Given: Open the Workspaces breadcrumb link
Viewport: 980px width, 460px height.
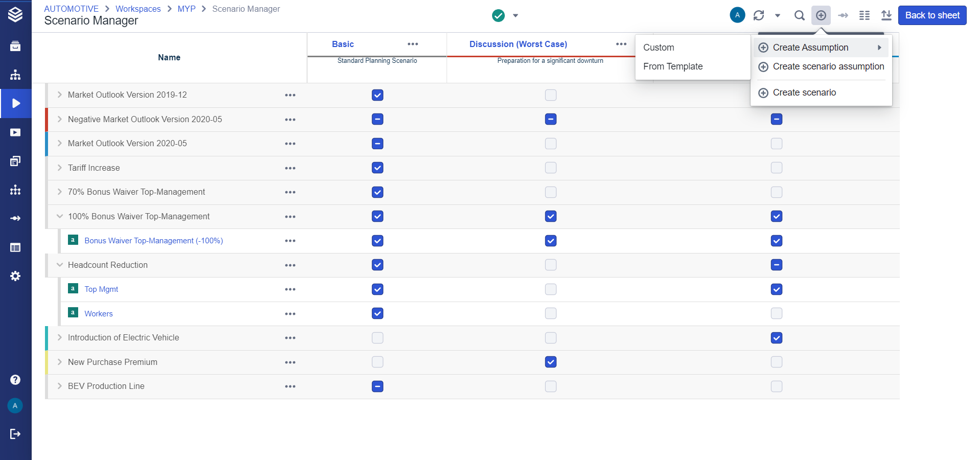Looking at the screenshot, I should (138, 9).
